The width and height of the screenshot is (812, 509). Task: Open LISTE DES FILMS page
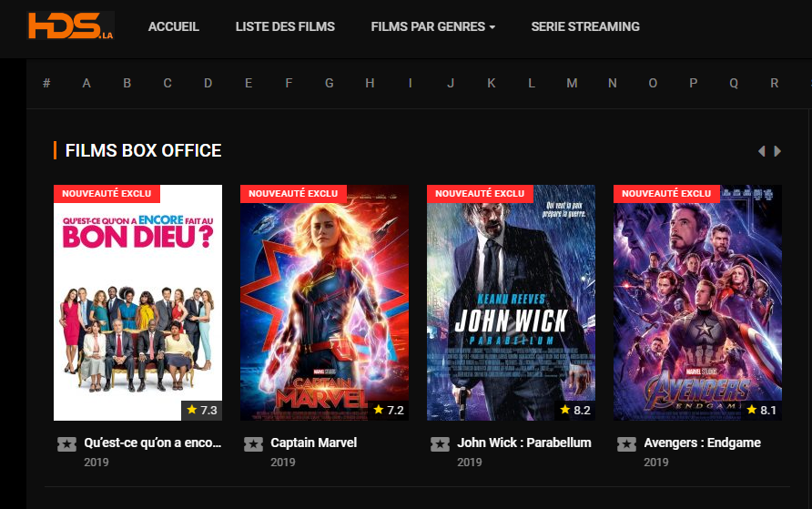tap(285, 27)
